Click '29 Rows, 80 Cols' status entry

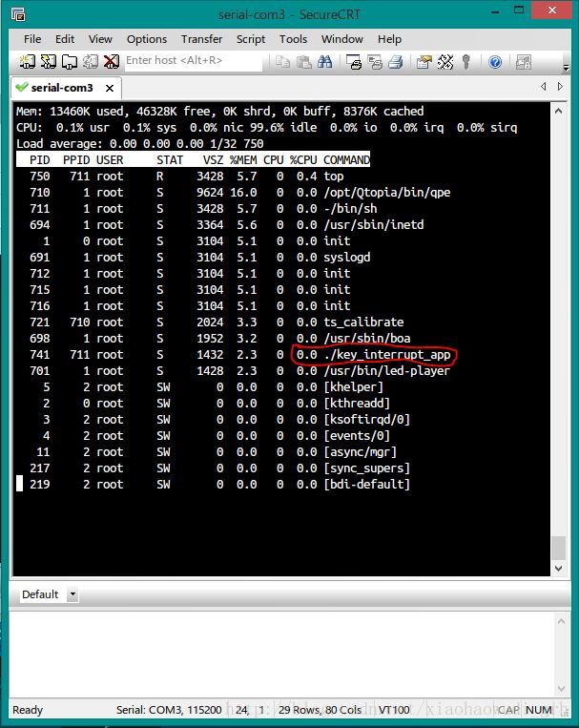click(320, 710)
